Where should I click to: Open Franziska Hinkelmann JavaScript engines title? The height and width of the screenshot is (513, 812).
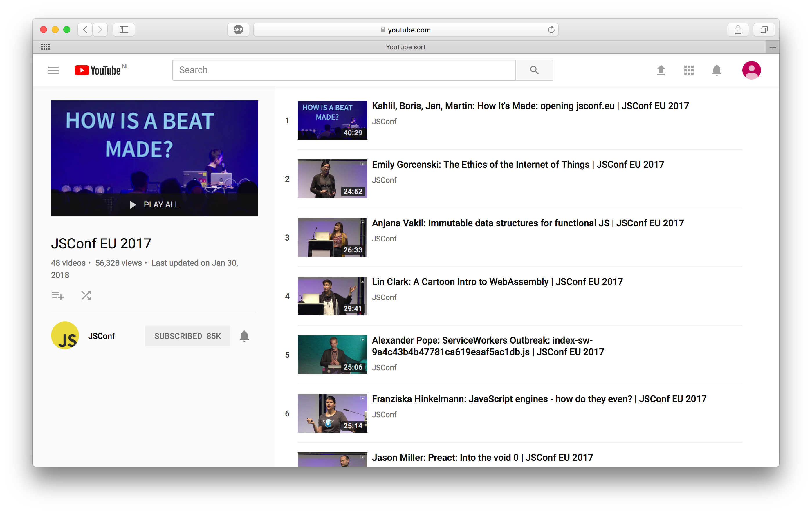click(x=539, y=399)
